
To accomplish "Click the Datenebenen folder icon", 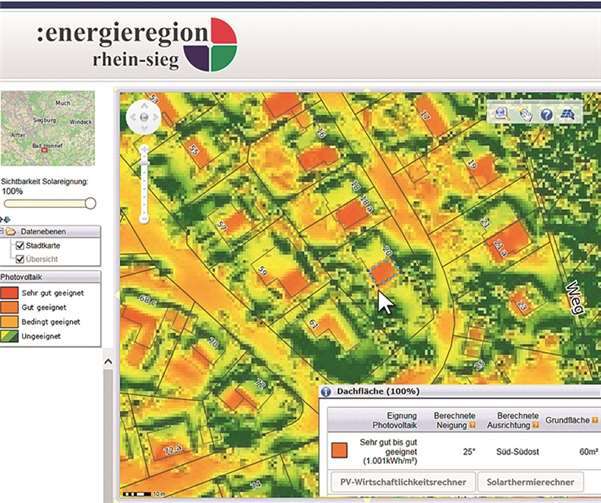I will pos(10,232).
